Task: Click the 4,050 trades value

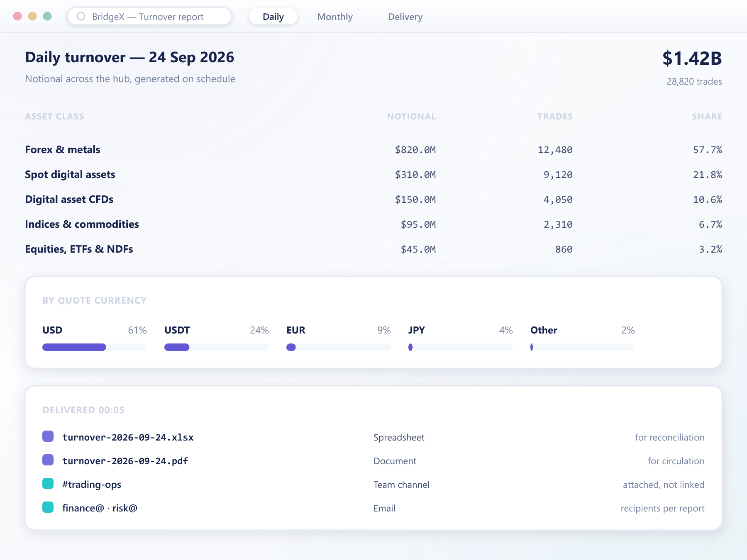Action: 558,200
